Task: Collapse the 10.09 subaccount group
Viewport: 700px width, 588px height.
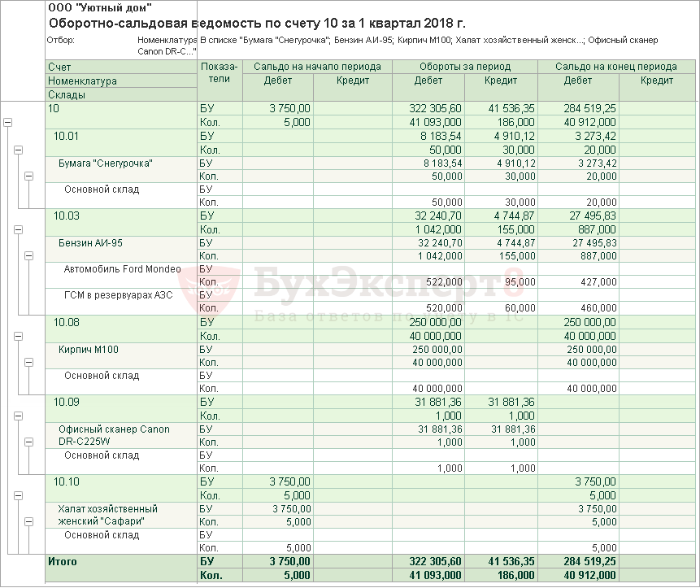Action: tap(19, 415)
